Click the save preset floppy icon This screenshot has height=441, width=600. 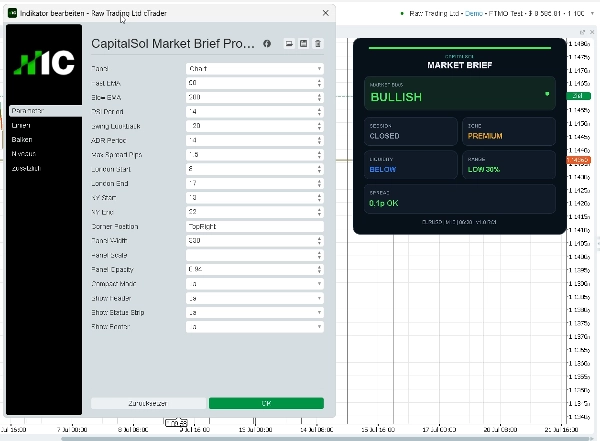tap(303, 44)
